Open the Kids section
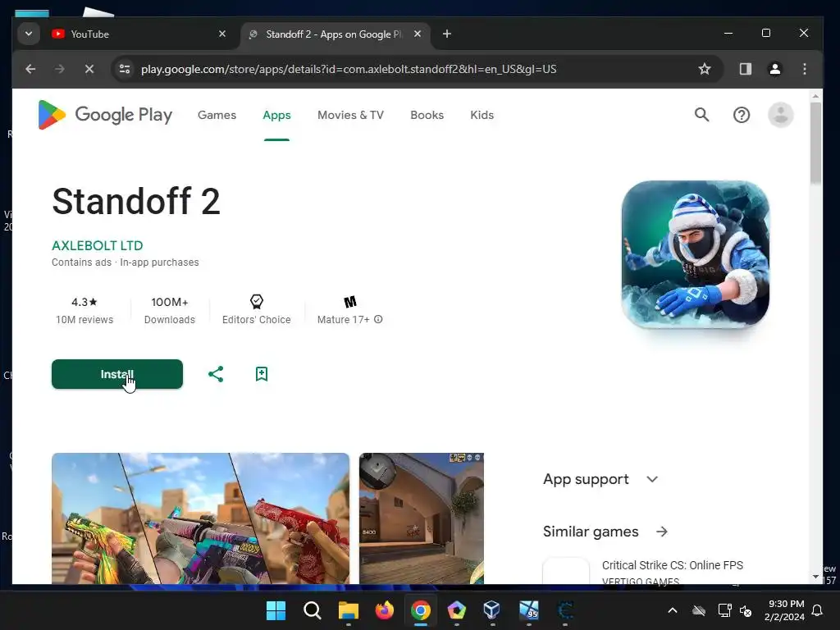This screenshot has width=840, height=630. (482, 115)
